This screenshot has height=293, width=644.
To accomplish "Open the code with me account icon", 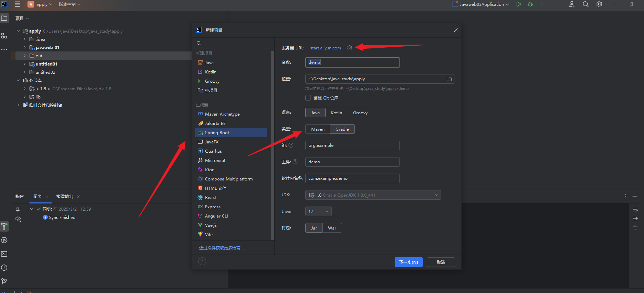I will click(572, 4).
